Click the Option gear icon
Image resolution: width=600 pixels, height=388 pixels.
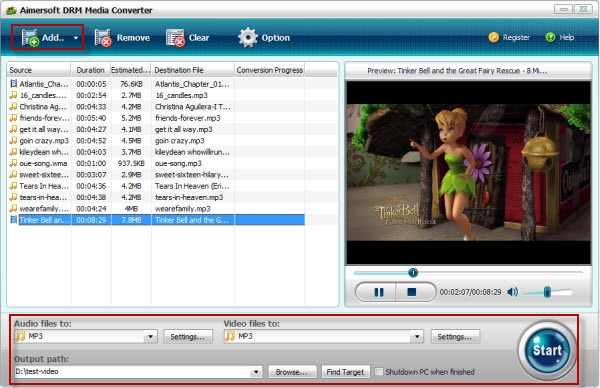(248, 37)
